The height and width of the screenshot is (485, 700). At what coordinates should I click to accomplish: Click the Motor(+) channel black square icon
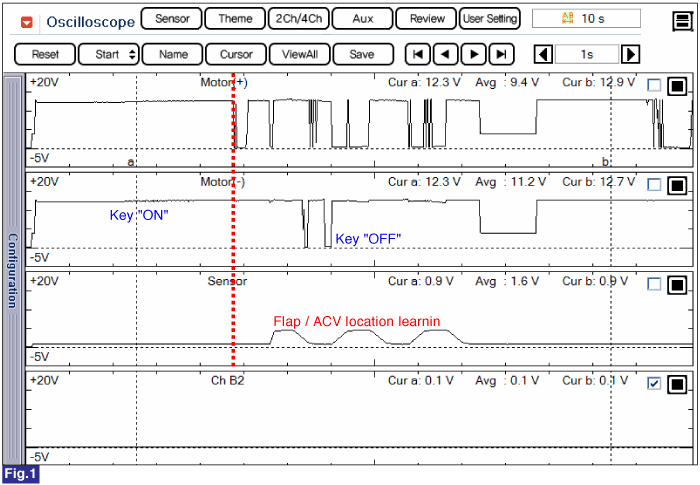(x=677, y=85)
